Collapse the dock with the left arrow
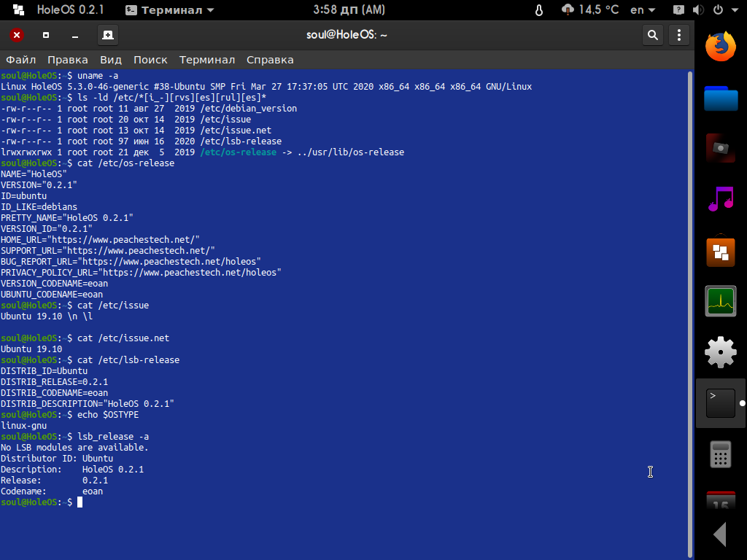Screen dimensions: 747x560 point(720,534)
